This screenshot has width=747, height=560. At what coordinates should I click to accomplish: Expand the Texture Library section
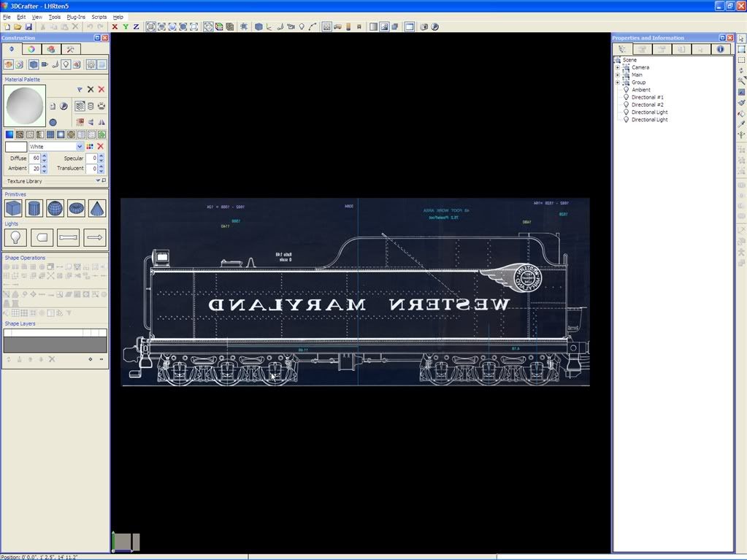98,181
